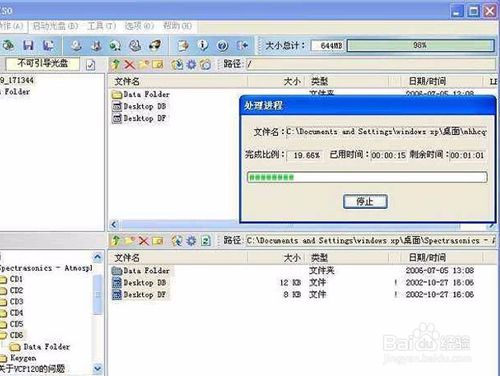Click New Folder icon in image file toolbar
Image resolution: width=500 pixels, height=376 pixels.
[144, 64]
